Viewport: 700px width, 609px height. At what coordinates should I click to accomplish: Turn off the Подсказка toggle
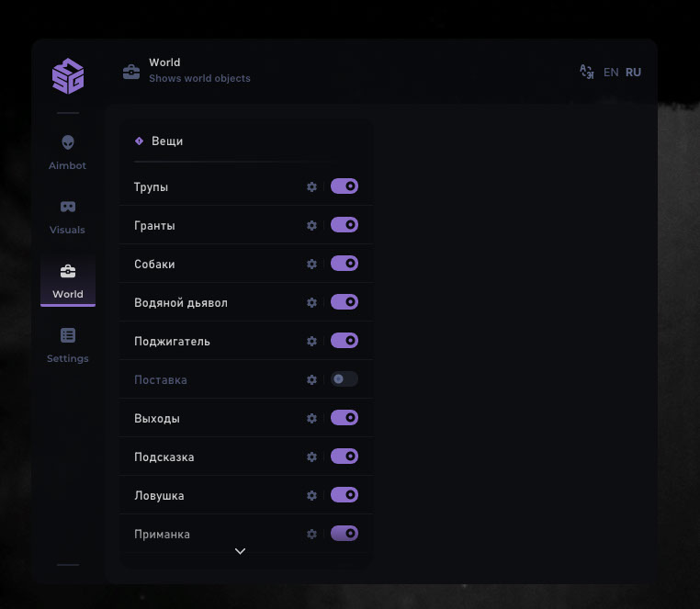[x=344, y=457]
